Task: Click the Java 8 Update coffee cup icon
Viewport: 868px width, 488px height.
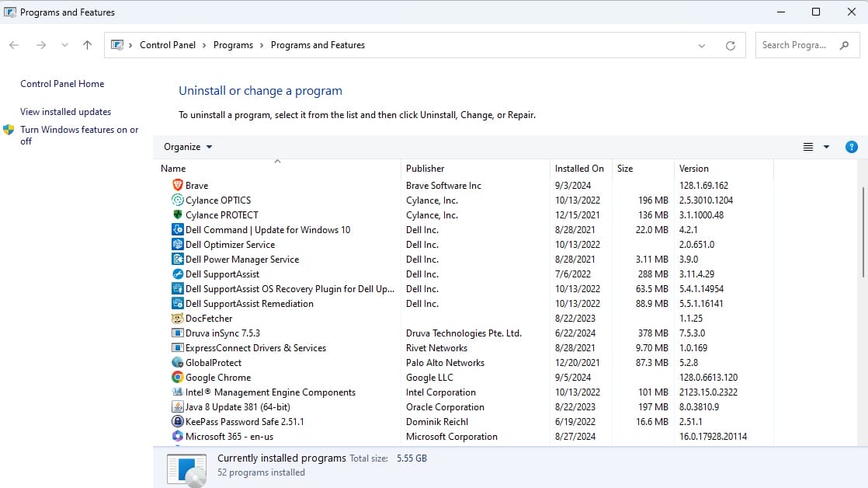Action: tap(179, 406)
